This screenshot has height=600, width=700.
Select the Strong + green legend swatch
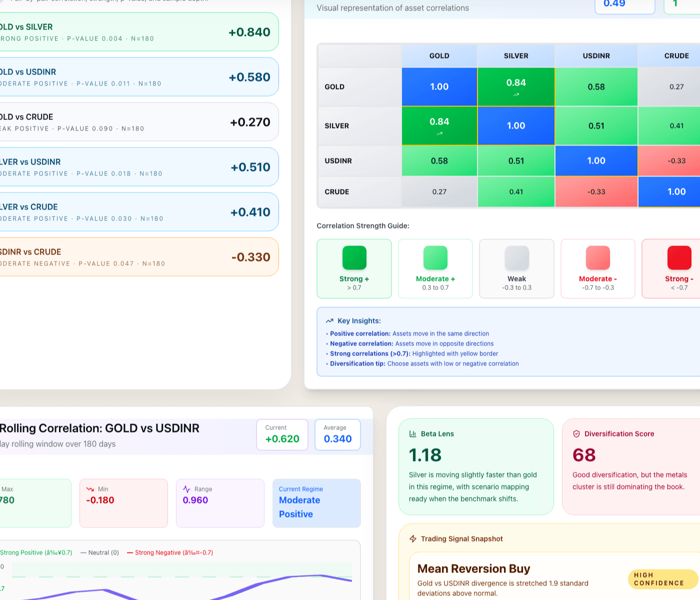[x=354, y=258]
